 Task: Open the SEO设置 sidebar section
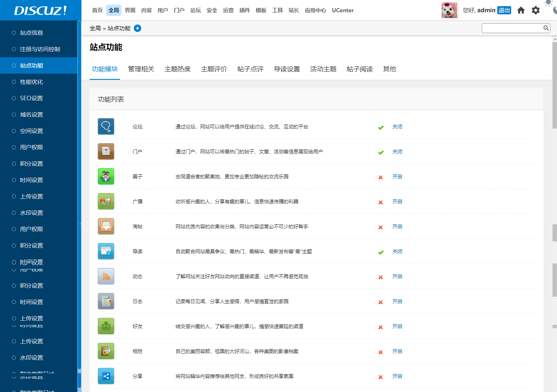coord(32,98)
